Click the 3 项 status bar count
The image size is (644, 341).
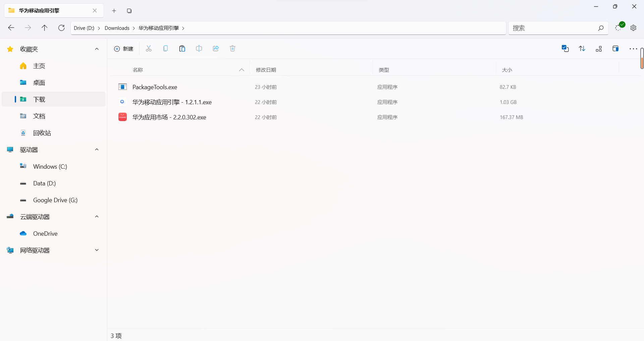pyautogui.click(x=116, y=336)
